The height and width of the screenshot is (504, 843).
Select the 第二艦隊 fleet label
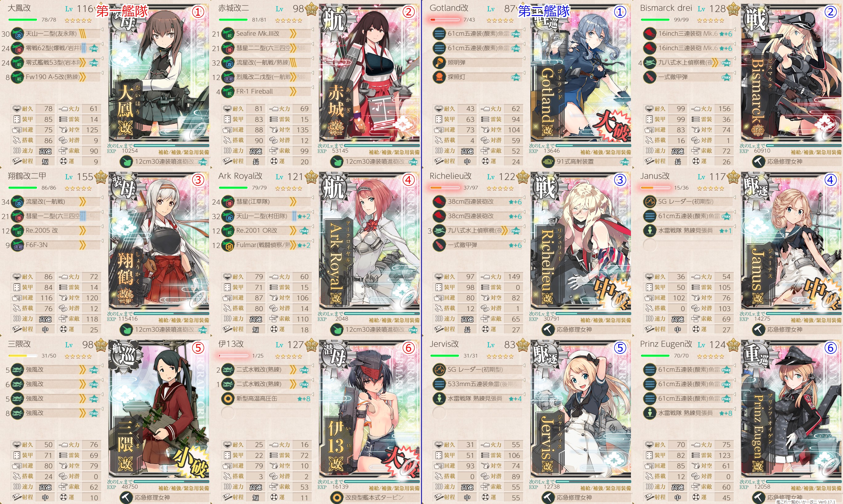coord(544,11)
